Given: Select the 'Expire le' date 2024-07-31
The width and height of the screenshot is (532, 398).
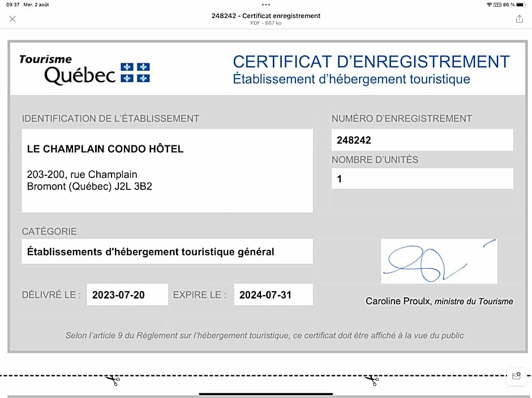Looking at the screenshot, I should pyautogui.click(x=273, y=295).
